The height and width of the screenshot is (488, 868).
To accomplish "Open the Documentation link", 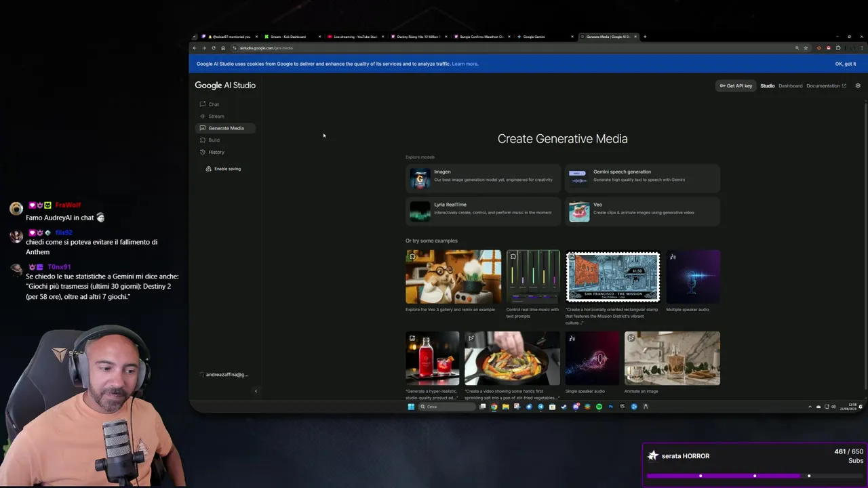I will 826,86.
